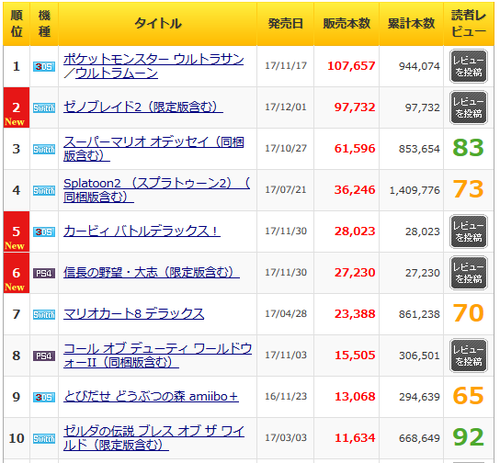
Task: Open the スーパーマリオ オデッセイ title link
Action: pyautogui.click(x=154, y=149)
